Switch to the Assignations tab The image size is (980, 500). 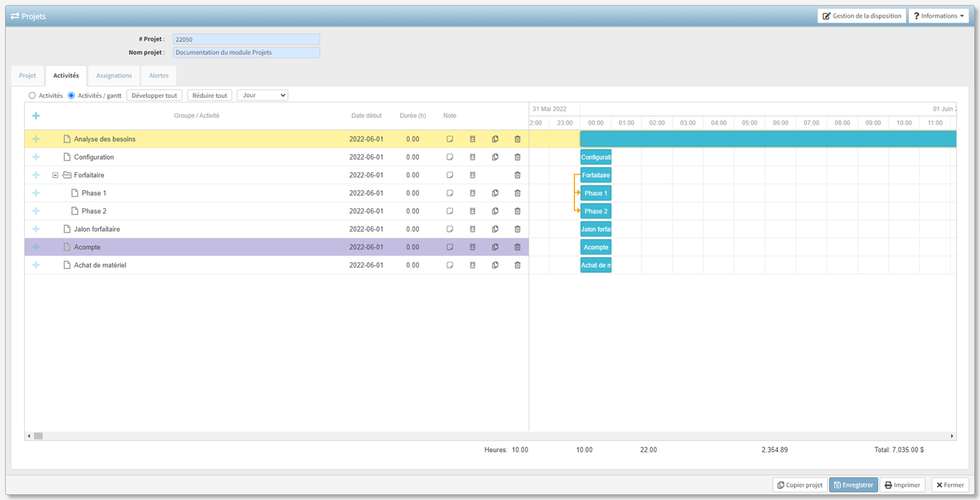coord(114,76)
